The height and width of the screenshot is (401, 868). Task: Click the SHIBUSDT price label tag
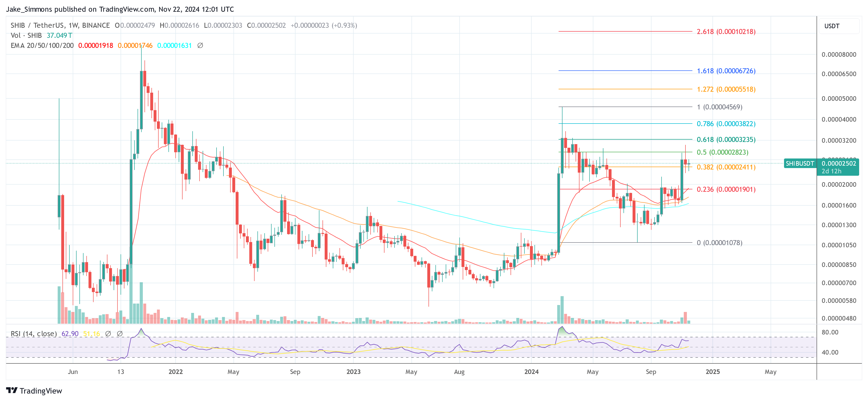tap(800, 164)
